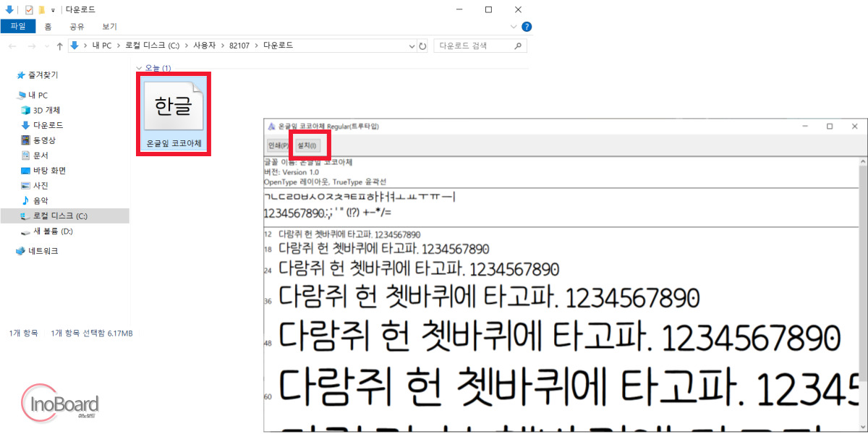The image size is (868, 434).
Task: Click quick access properties checkmark icon
Action: (29, 9)
